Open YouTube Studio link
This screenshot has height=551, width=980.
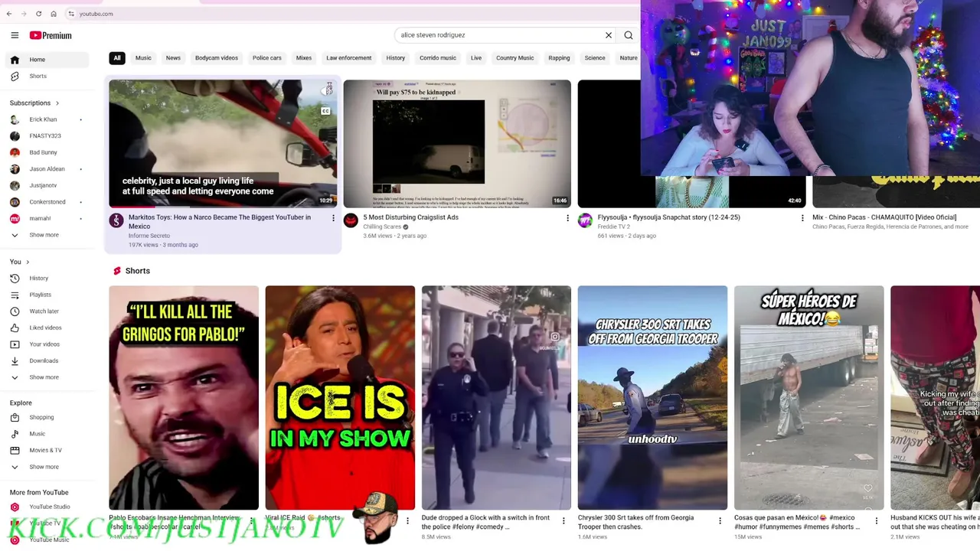(46, 507)
